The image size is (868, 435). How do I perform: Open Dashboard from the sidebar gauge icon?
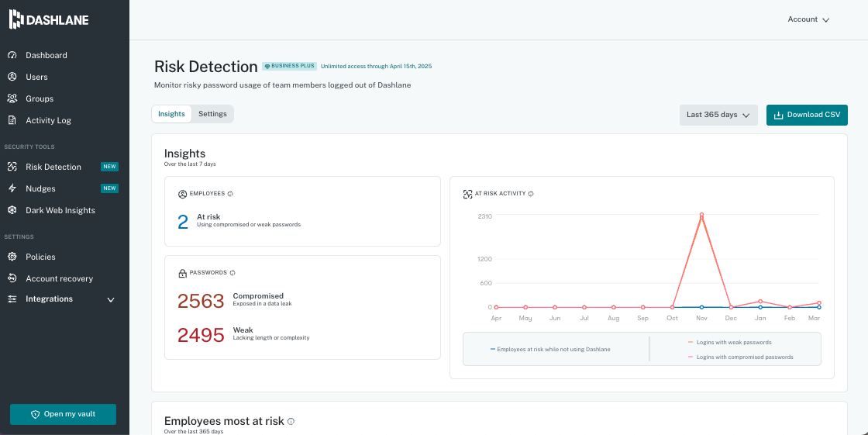pos(12,55)
